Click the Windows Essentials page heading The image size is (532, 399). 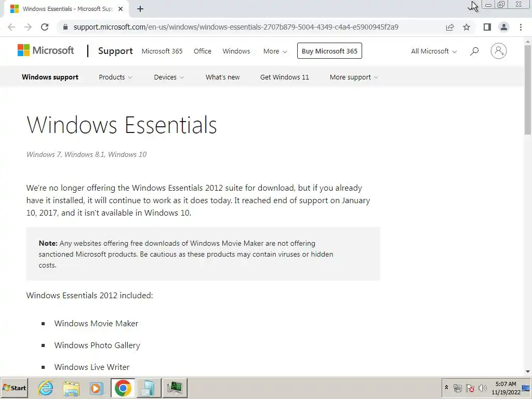[122, 125]
